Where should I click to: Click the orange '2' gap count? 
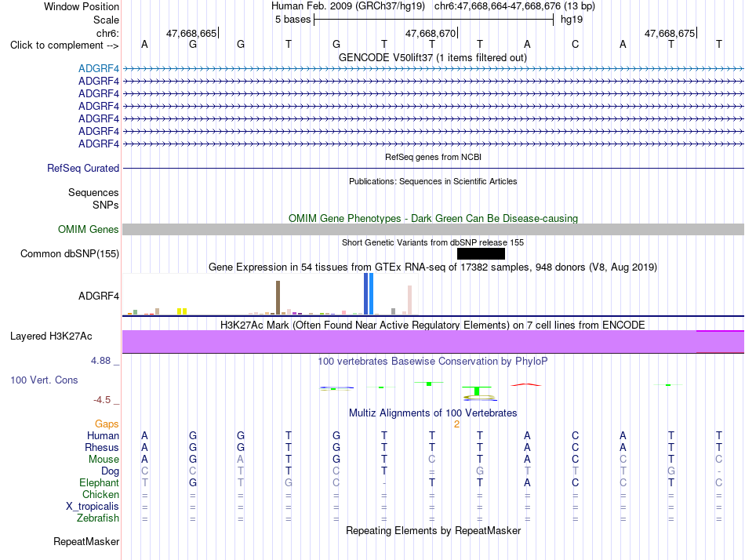coord(456,424)
